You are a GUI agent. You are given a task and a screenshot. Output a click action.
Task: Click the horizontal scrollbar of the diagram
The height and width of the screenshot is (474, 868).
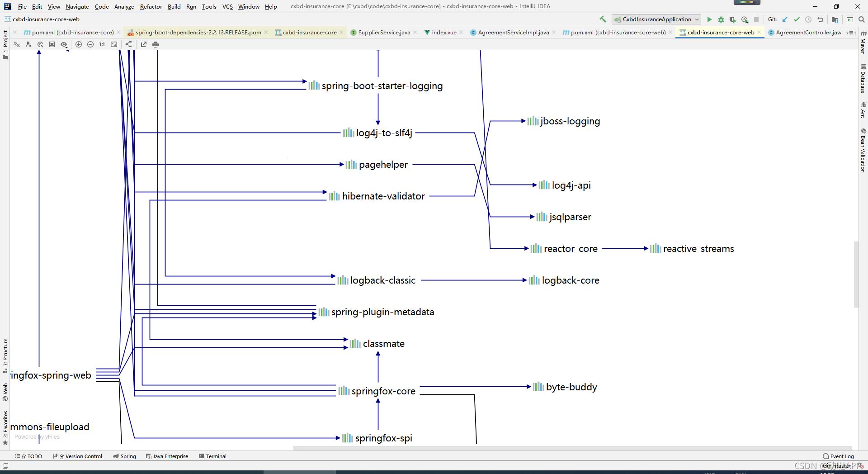572,448
